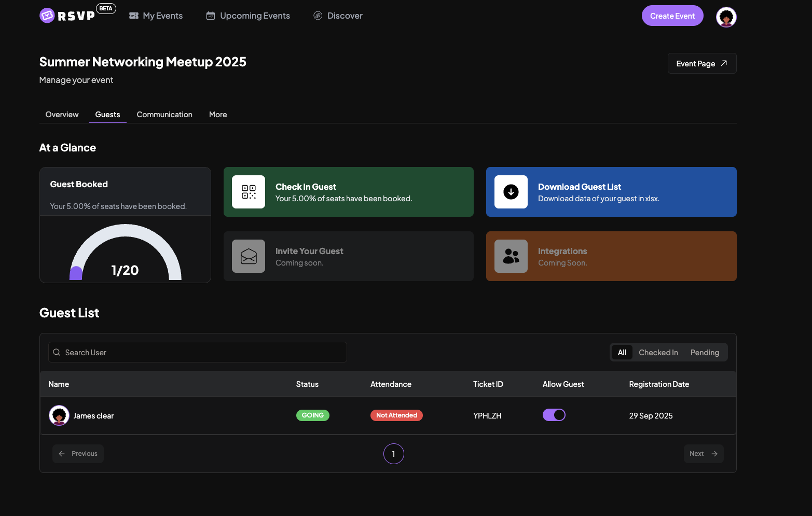Filter guest list by Pending
812x516 pixels.
(704, 353)
